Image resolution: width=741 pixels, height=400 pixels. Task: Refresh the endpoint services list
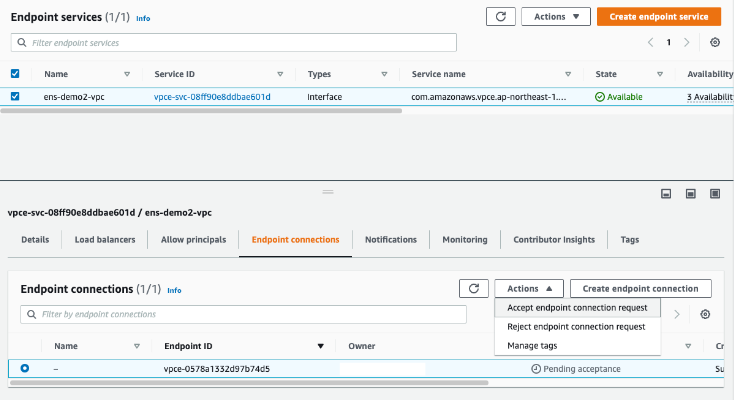click(x=500, y=17)
